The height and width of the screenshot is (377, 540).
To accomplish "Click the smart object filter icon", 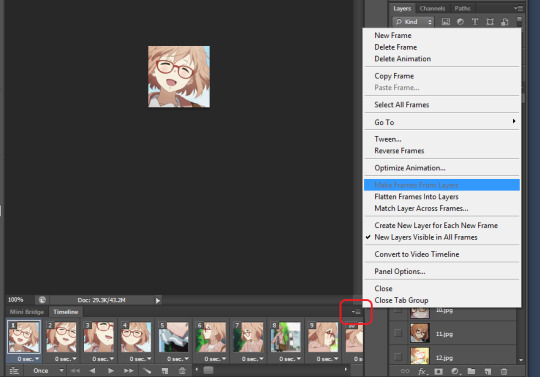I will 505,22.
